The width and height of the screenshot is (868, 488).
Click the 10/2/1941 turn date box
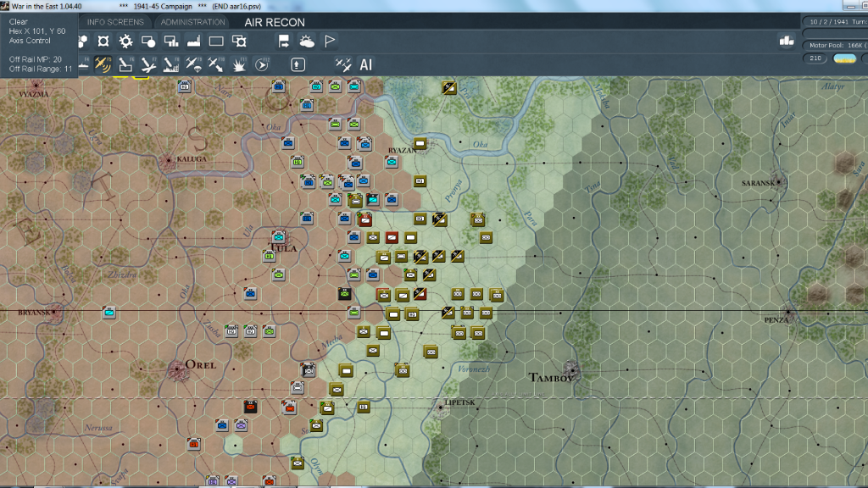point(836,22)
